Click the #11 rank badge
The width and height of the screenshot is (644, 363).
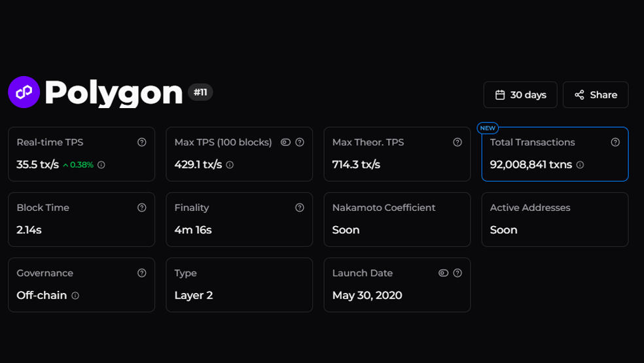[x=200, y=92]
